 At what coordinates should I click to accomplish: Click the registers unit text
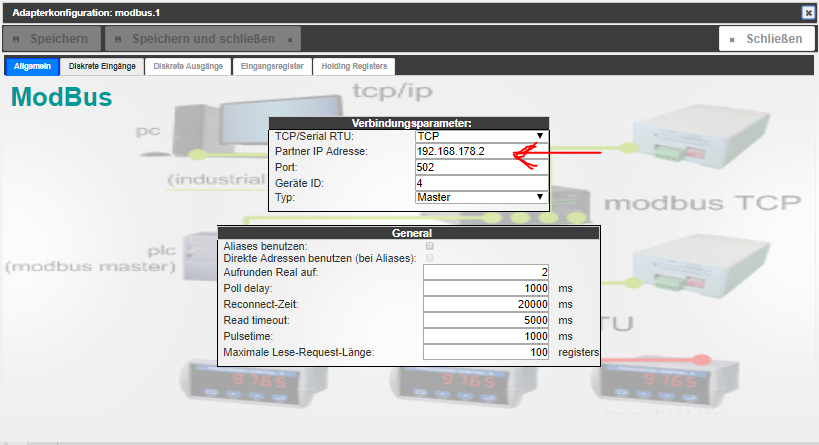pos(578,352)
